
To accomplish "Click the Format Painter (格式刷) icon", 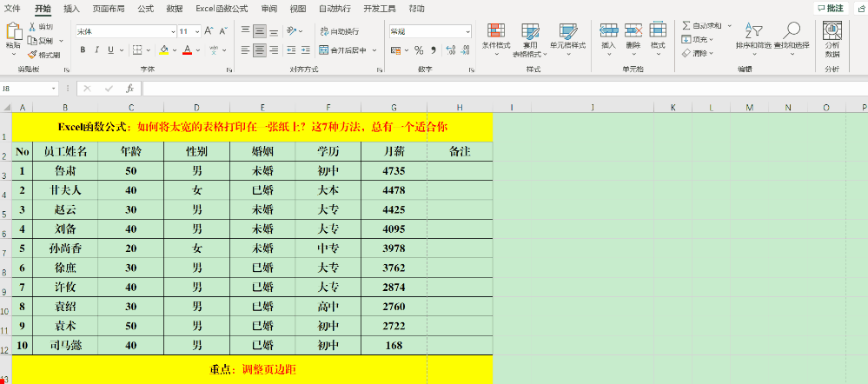I will tap(32, 55).
